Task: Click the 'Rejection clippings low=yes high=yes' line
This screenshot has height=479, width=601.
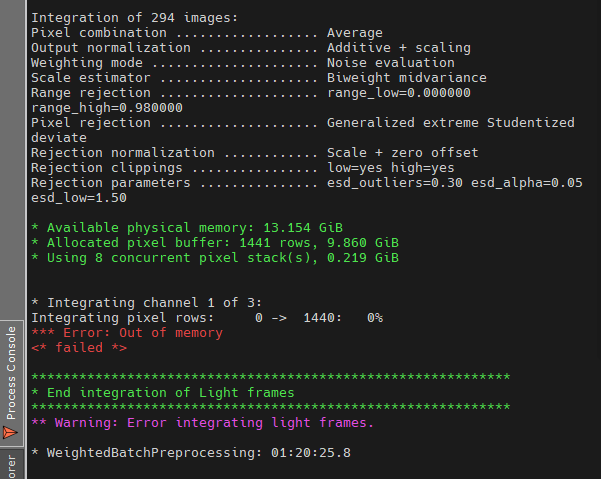Action: [x=243, y=168]
